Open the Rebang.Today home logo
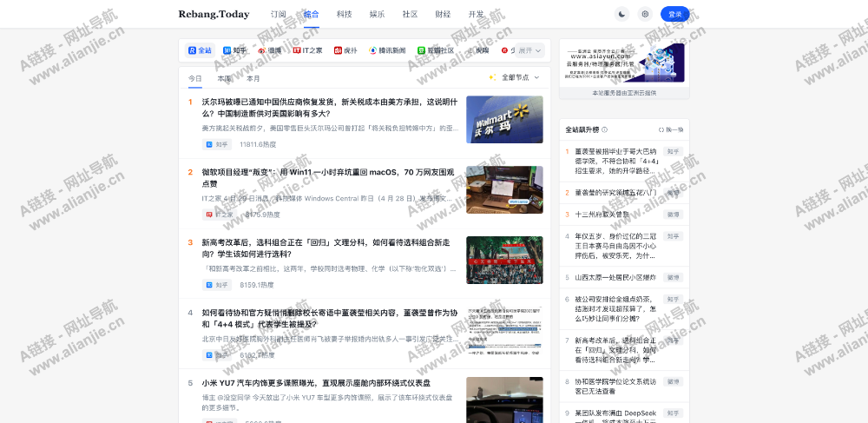The image size is (868, 423). pos(214,15)
